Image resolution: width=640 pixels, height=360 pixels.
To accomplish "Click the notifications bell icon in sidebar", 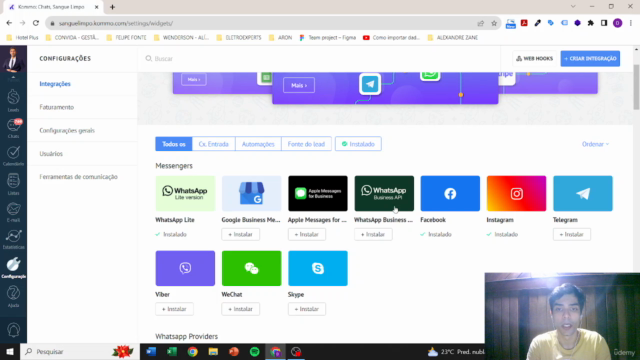I will pos(13,330).
